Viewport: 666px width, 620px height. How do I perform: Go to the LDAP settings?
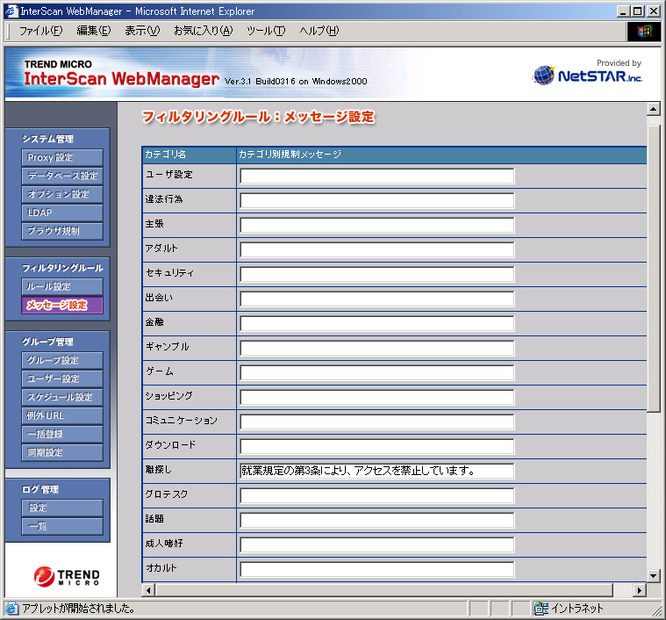(x=62, y=213)
